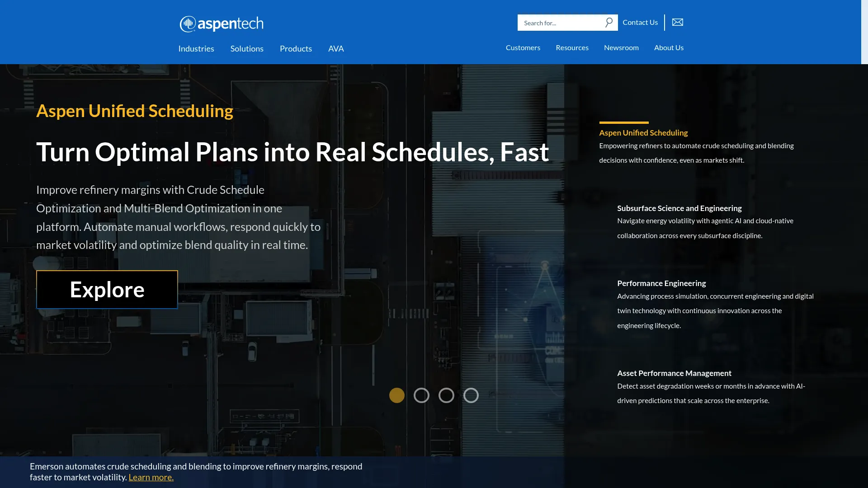Select Subsurface Science and Engineering slide
This screenshot has height=488, width=868.
[679, 208]
